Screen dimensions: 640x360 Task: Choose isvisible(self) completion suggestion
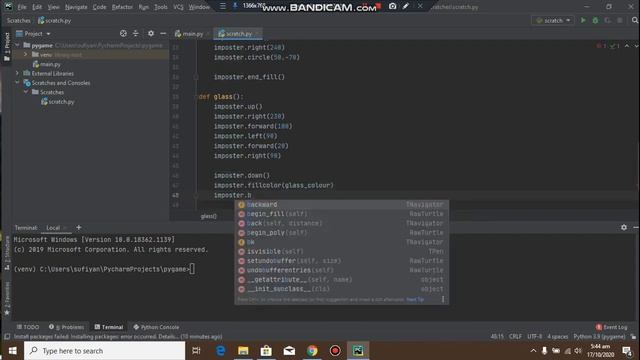[341, 251]
